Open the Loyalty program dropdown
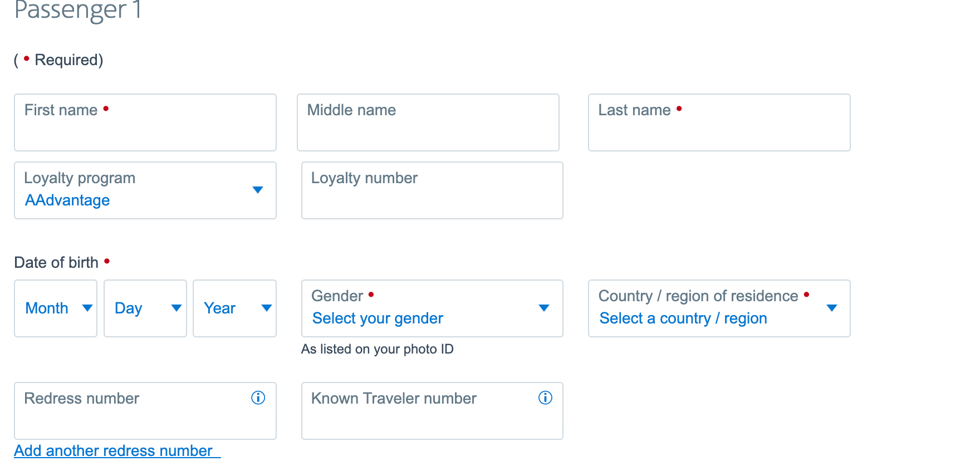Image resolution: width=980 pixels, height=471 pixels. pos(145,190)
